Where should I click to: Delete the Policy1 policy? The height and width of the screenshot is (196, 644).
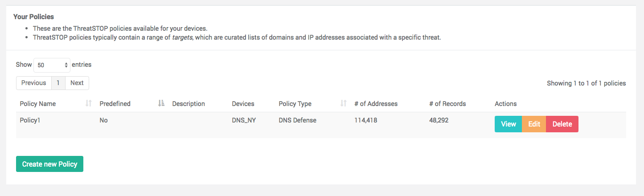point(562,124)
